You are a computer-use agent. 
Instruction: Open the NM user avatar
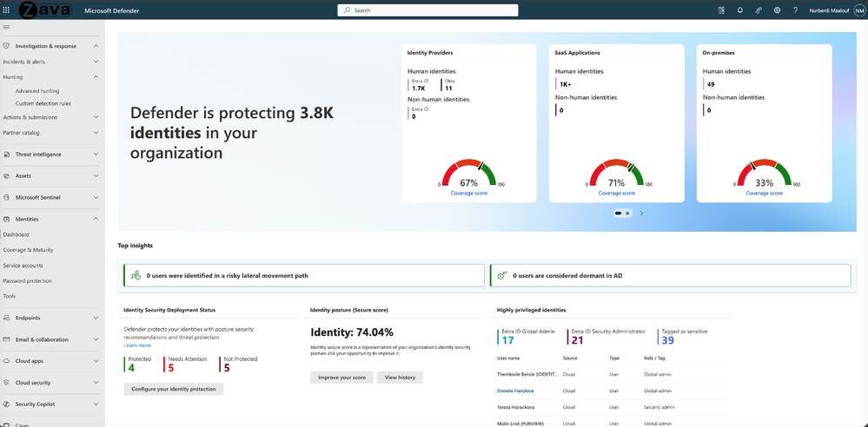[x=858, y=10]
